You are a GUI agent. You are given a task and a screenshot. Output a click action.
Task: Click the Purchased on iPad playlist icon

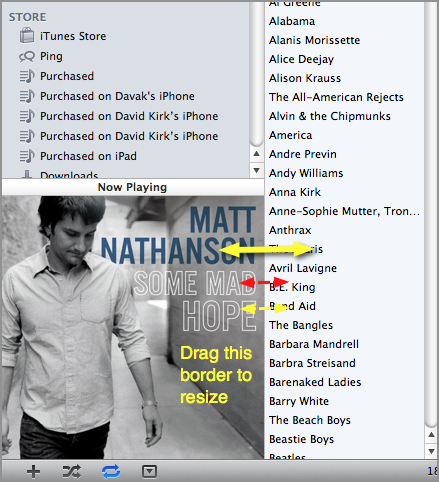(27, 156)
